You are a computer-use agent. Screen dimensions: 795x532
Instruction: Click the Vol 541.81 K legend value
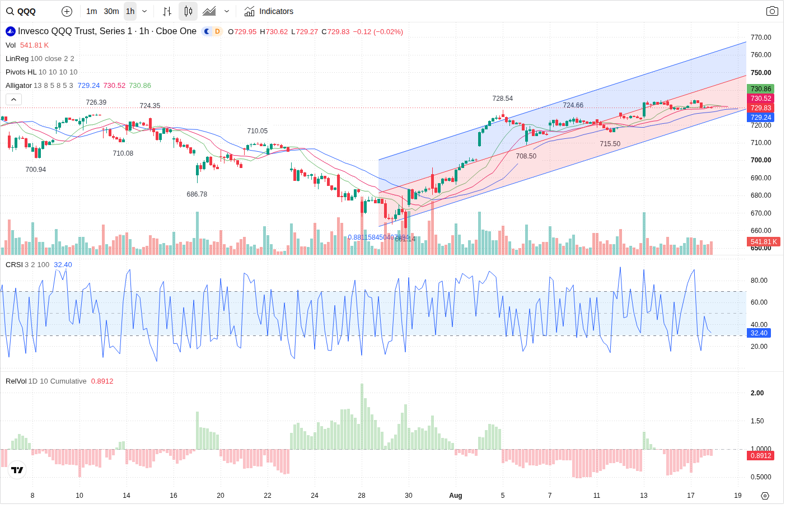(35, 45)
